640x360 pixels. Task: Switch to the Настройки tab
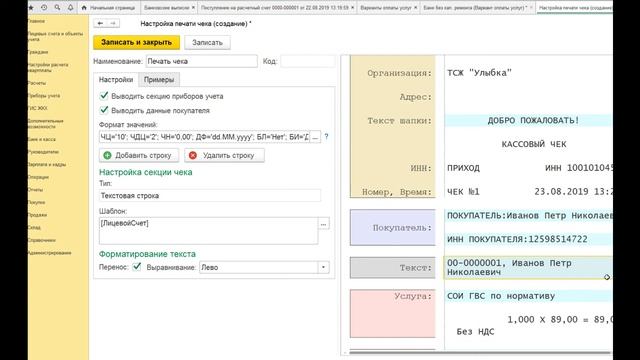(116, 80)
